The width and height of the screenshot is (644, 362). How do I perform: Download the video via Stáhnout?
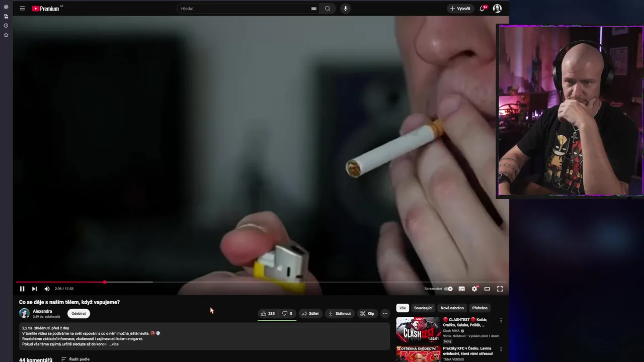pos(340,313)
